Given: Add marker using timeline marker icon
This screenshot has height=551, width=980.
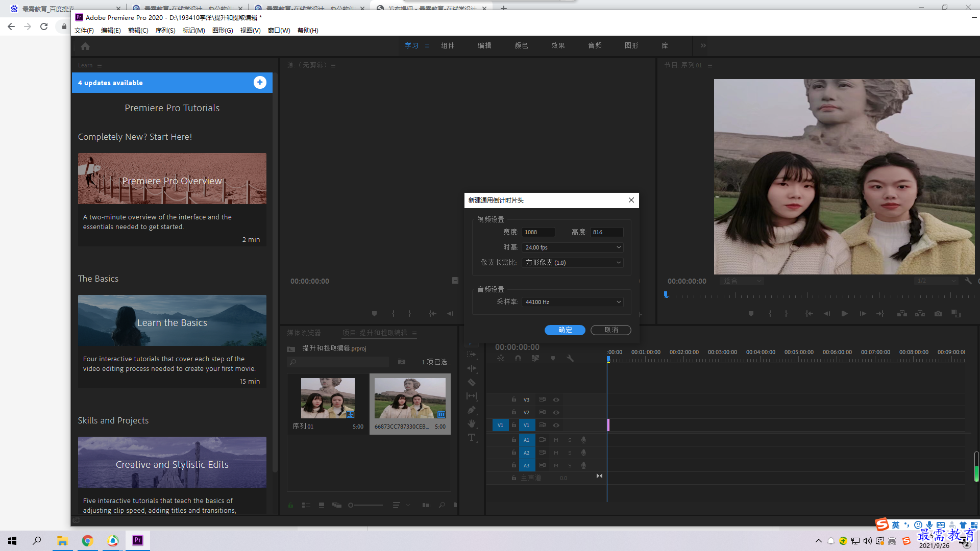Looking at the screenshot, I should click(x=553, y=358).
